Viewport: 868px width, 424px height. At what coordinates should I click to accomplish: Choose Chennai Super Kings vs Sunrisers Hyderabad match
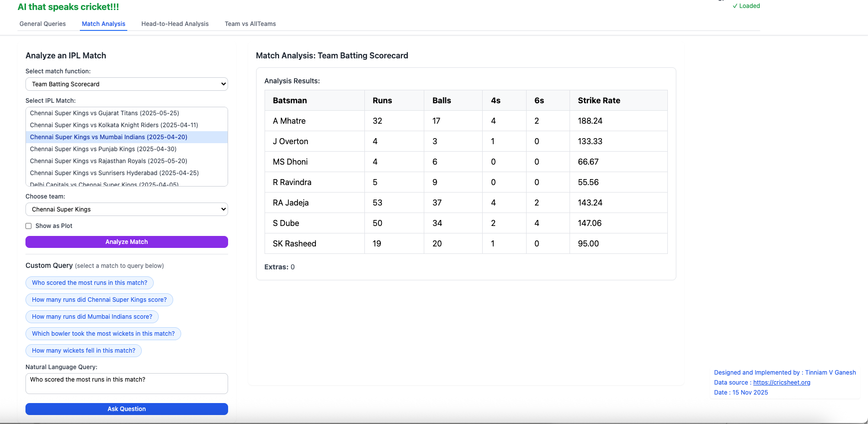(x=114, y=173)
